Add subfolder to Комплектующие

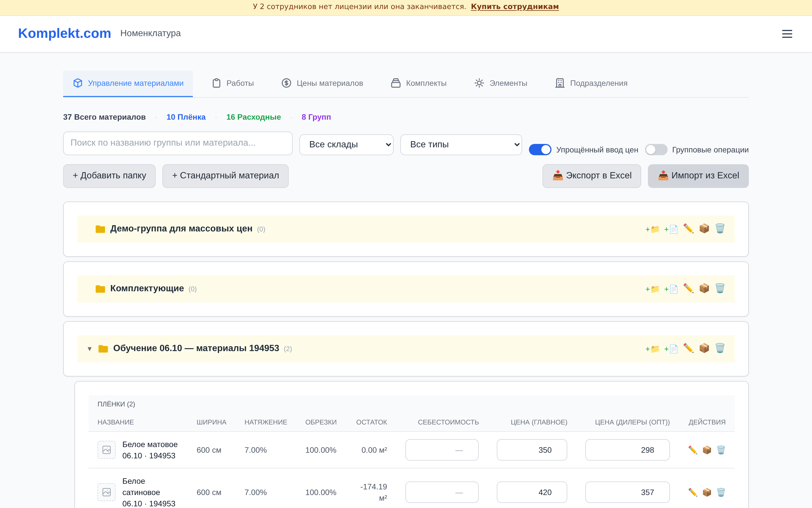[x=652, y=289]
